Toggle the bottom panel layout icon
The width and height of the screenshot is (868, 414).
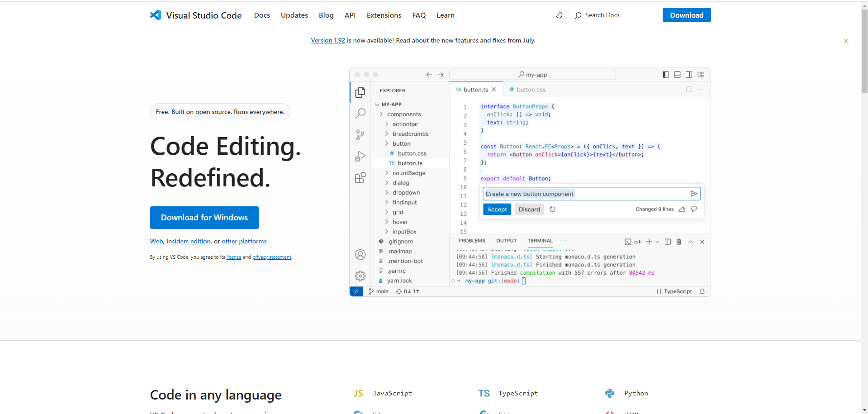[x=677, y=75]
